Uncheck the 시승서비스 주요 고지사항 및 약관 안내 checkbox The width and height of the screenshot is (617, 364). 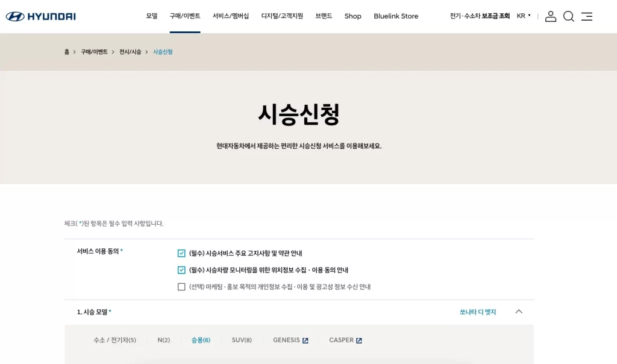point(181,253)
